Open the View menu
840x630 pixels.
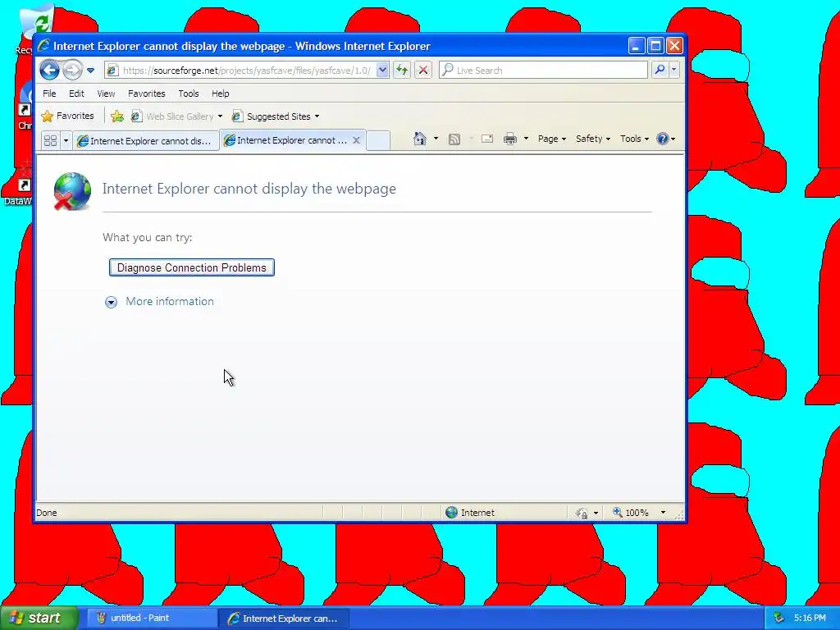(106, 94)
